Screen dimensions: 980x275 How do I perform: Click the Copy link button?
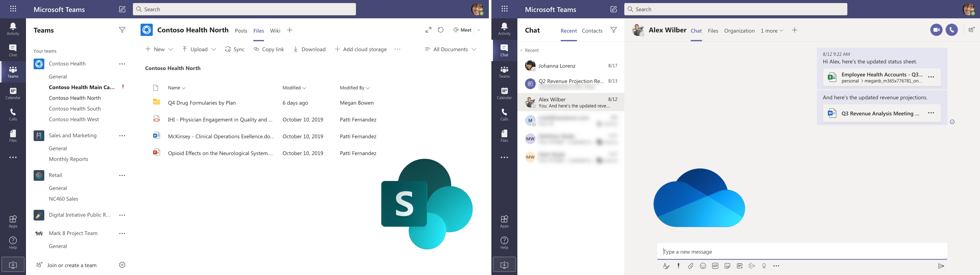click(269, 49)
